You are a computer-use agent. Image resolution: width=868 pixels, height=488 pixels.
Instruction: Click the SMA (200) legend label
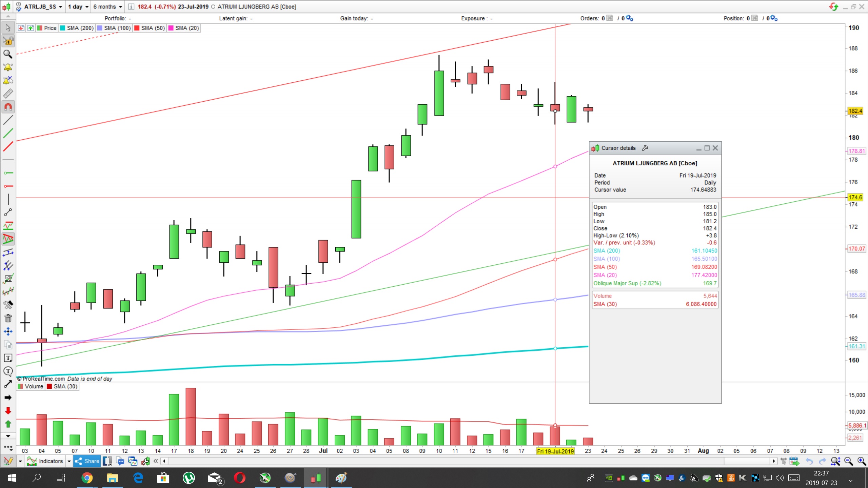coord(80,28)
